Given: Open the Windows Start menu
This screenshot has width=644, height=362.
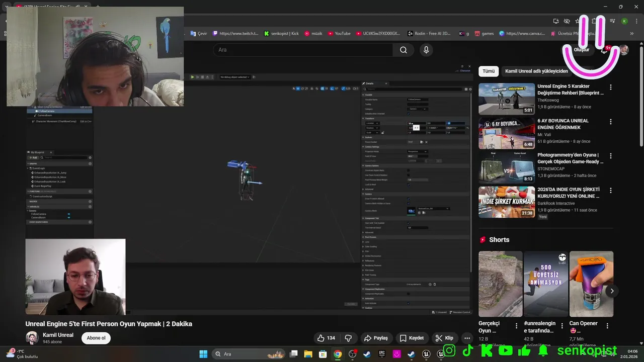Looking at the screenshot, I should pos(203,354).
